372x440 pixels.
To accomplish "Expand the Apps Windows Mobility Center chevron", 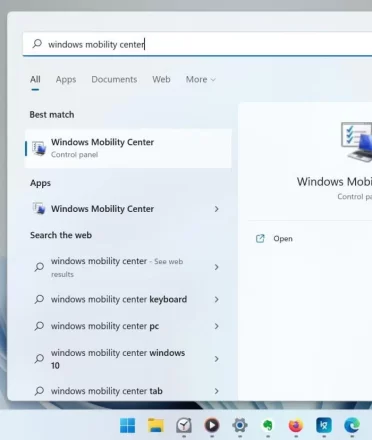I will (x=217, y=209).
